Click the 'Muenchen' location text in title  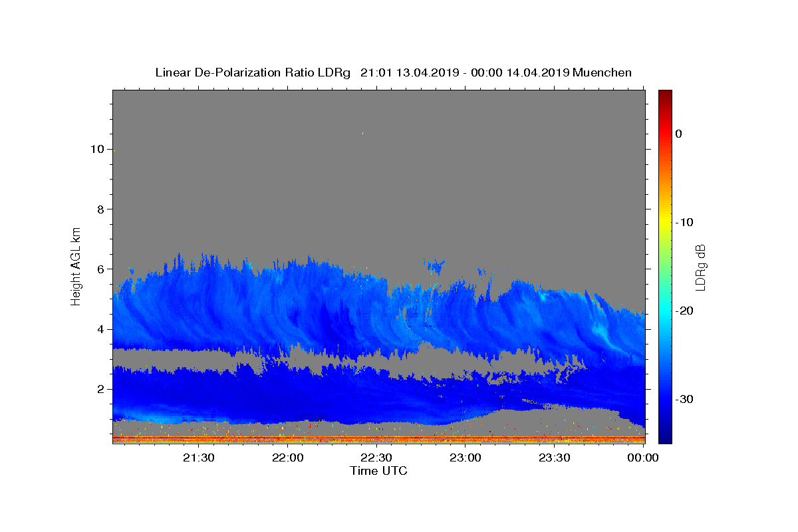coord(602,72)
